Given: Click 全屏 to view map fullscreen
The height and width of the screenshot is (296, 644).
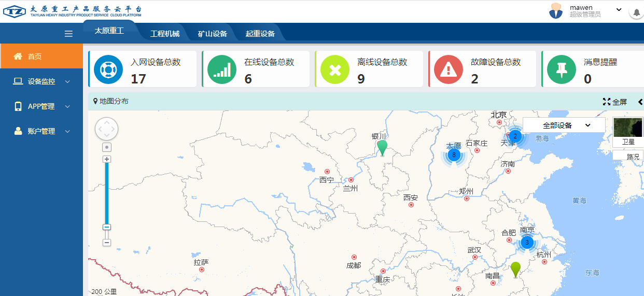Looking at the screenshot, I should click(x=615, y=102).
